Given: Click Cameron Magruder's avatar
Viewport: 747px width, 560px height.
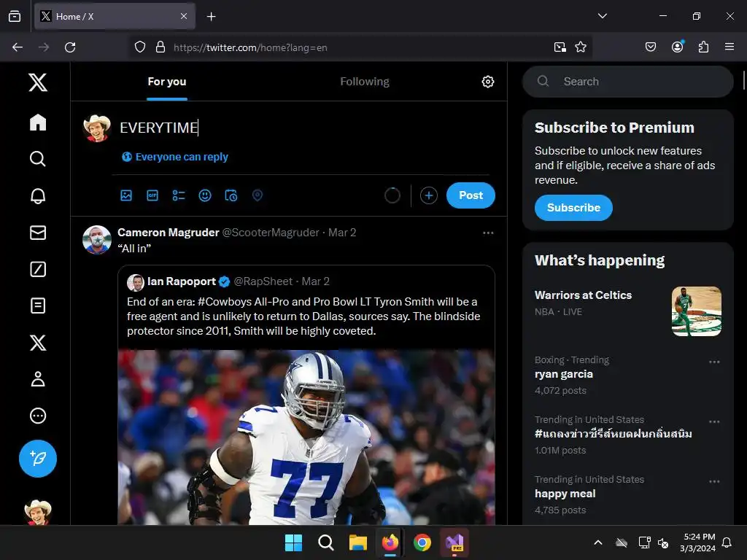Looking at the screenshot, I should pyautogui.click(x=97, y=239).
